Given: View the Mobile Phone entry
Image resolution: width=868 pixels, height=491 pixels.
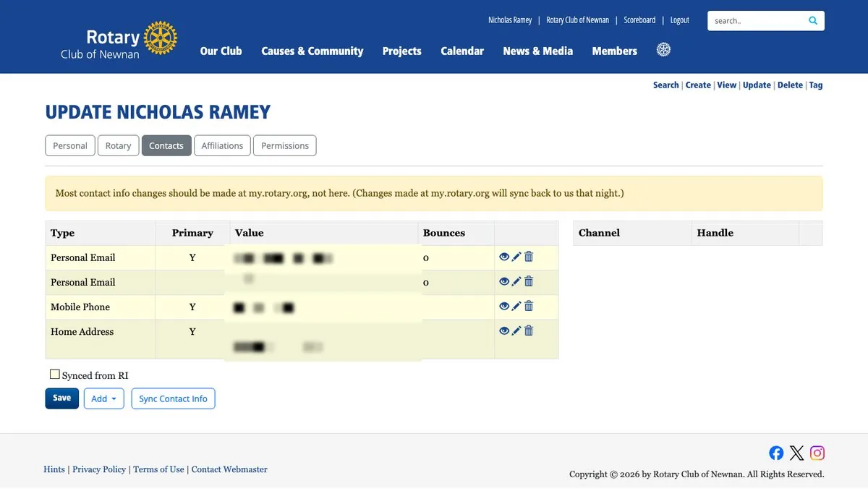Looking at the screenshot, I should [x=504, y=306].
